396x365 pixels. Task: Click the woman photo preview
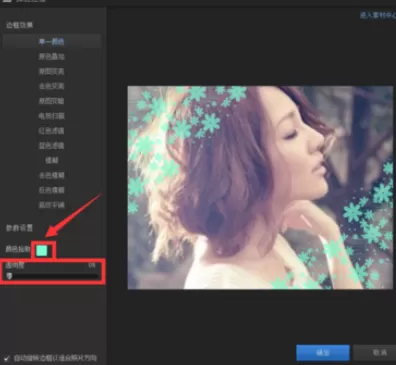[260, 188]
